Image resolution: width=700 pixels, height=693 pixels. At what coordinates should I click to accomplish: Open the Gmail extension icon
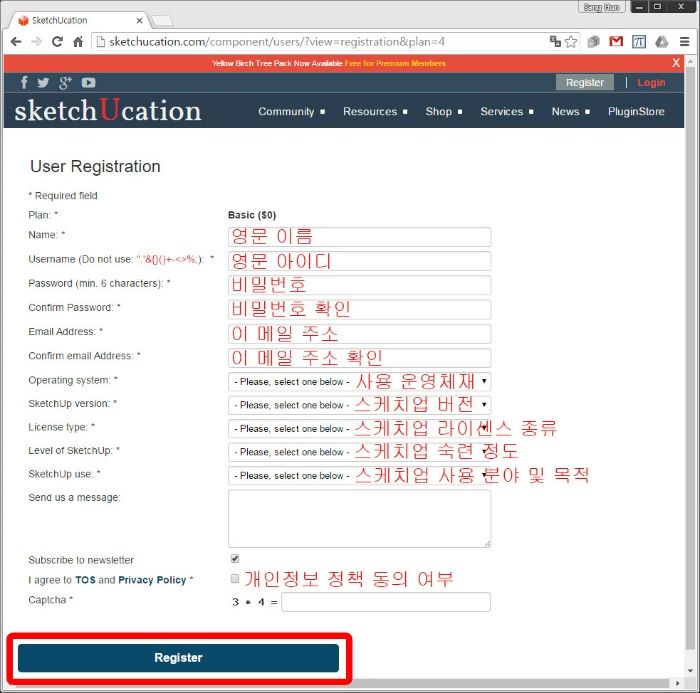616,42
